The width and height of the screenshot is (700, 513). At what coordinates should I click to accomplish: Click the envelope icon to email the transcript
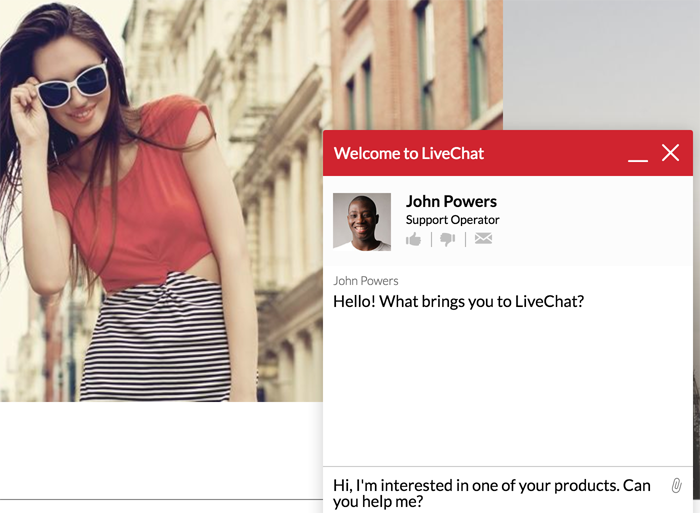483,238
